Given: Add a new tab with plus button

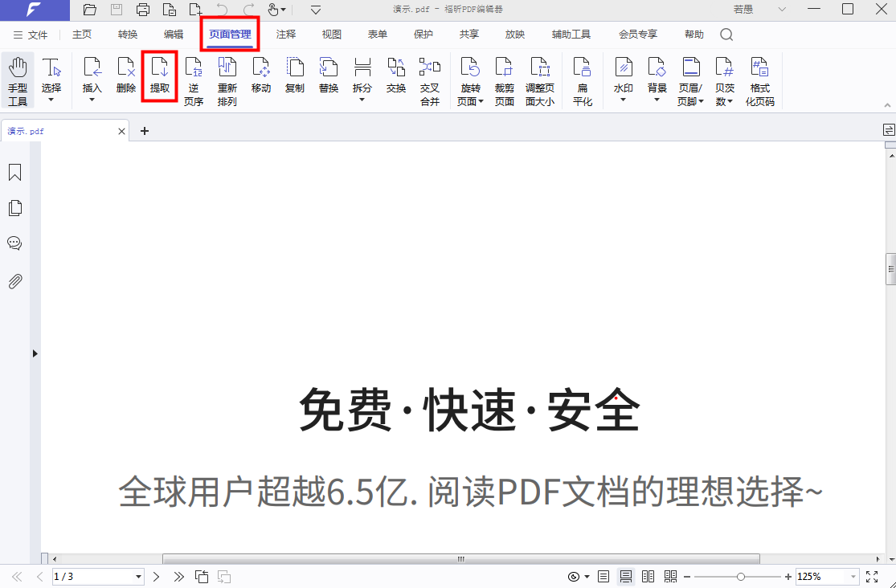Looking at the screenshot, I should pos(145,131).
